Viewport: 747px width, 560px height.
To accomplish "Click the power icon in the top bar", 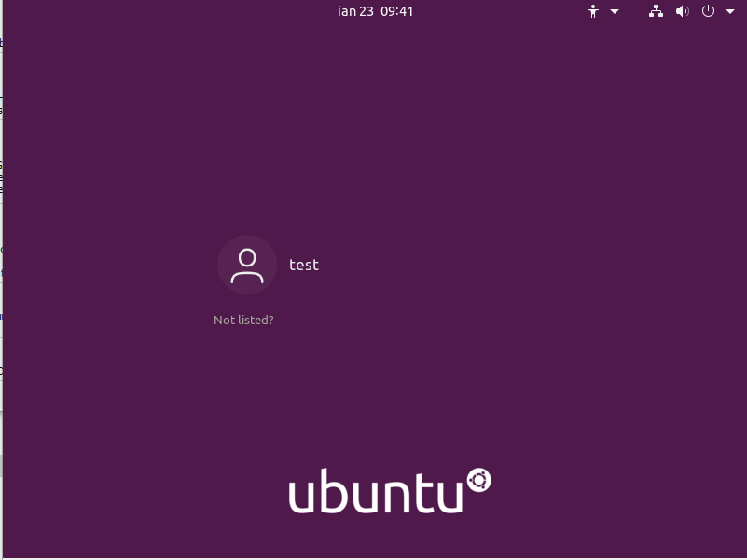I will (x=707, y=11).
